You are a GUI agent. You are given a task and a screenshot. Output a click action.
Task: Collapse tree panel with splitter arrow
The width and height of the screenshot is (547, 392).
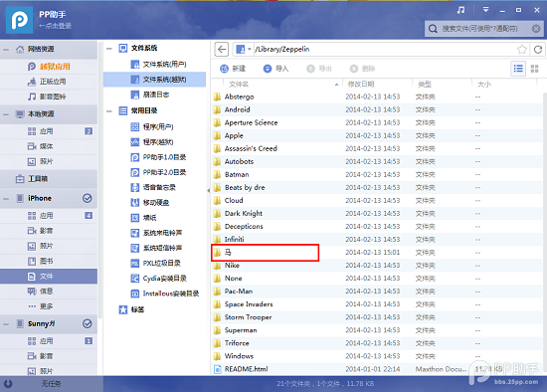coord(208,191)
